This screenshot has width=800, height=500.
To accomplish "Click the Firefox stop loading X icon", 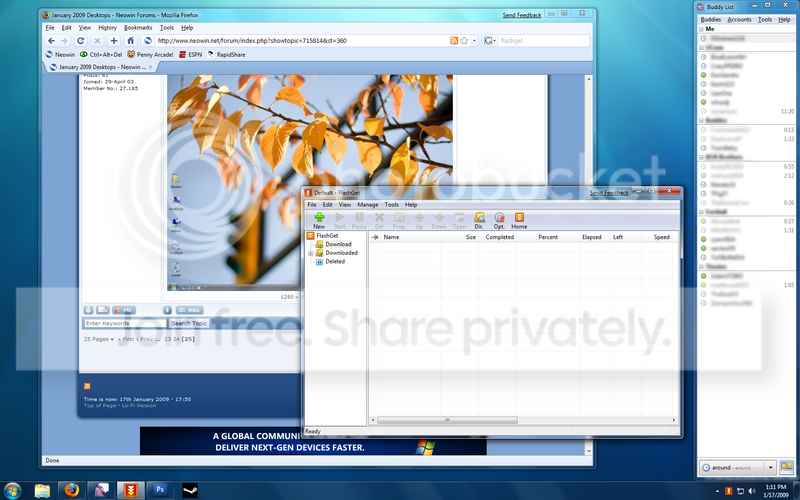I will [97, 41].
